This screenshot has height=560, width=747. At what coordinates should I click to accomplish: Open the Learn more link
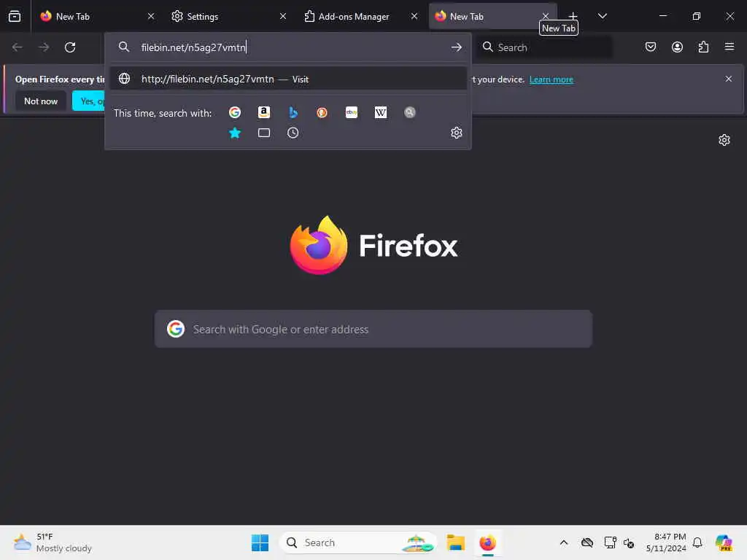[x=551, y=79]
